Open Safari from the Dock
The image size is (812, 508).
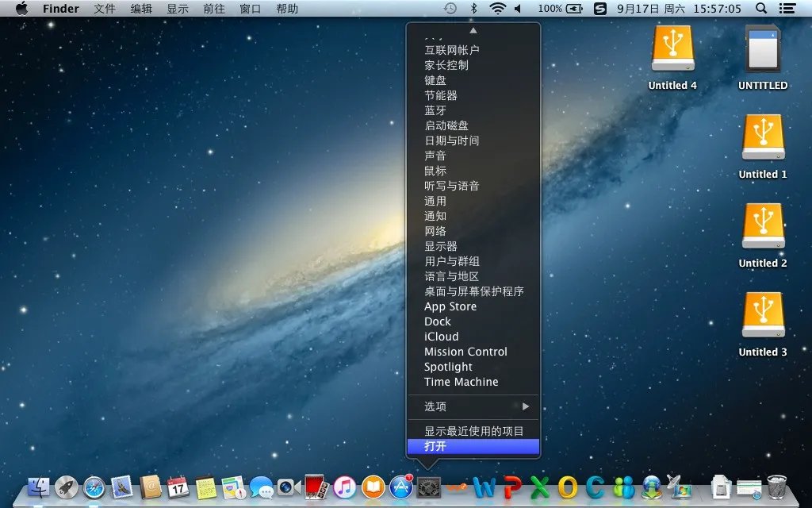(94, 487)
